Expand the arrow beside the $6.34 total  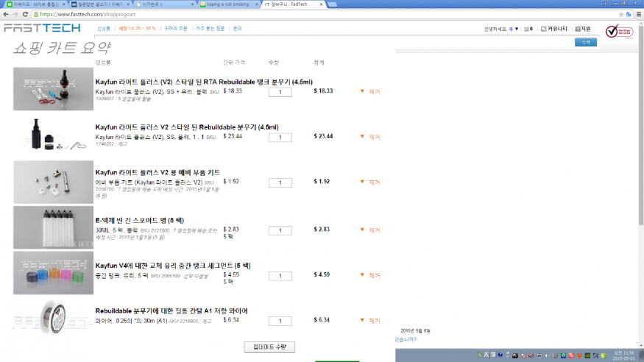point(362,320)
